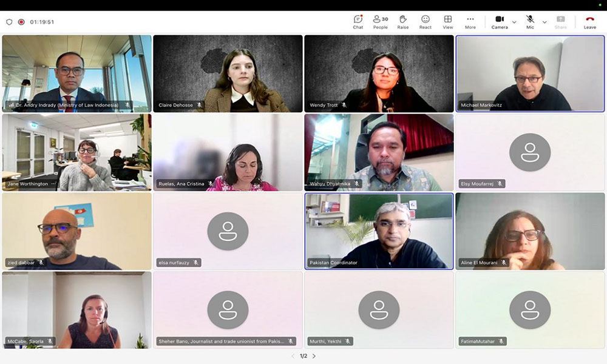This screenshot has height=364, width=607.
Task: Leave the meeting
Action: pos(589,22)
